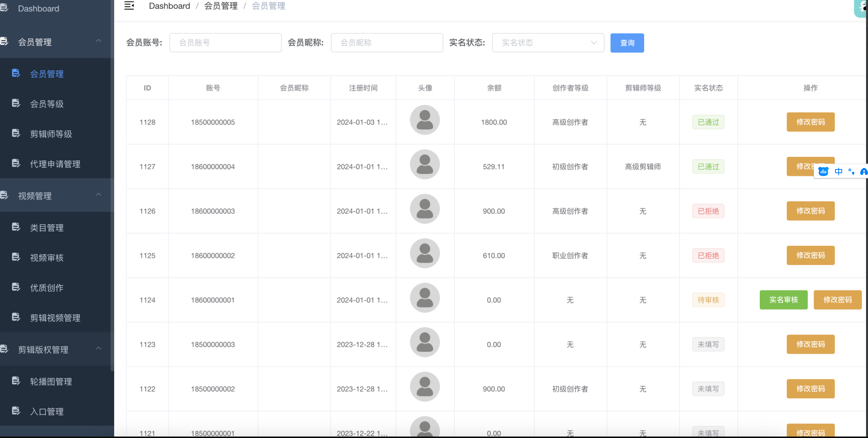Click the 已通过 tag for member 1128
The image size is (868, 438).
click(x=708, y=122)
